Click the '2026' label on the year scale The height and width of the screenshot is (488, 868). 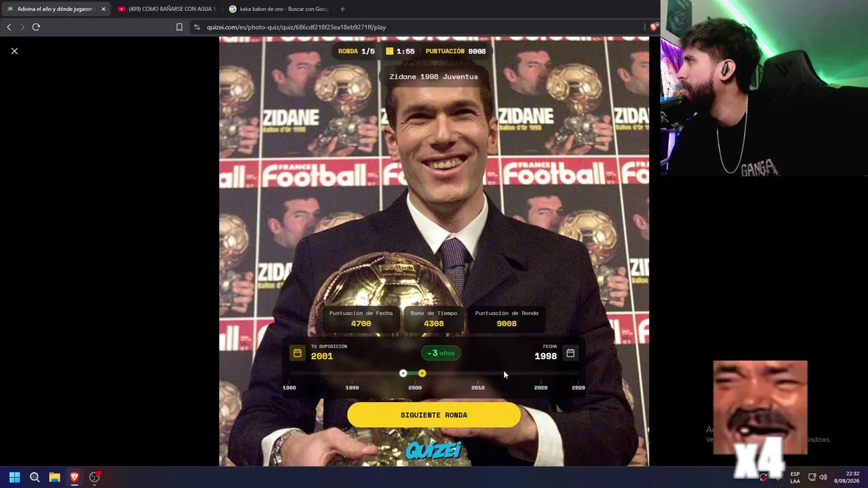(578, 388)
